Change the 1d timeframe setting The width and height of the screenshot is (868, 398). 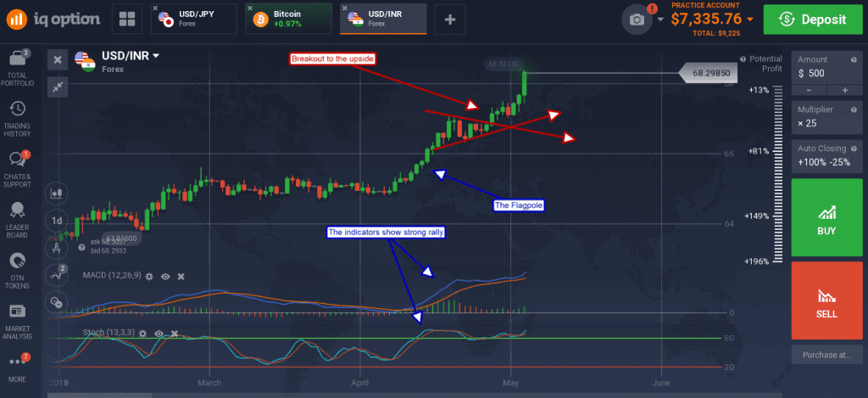(57, 220)
